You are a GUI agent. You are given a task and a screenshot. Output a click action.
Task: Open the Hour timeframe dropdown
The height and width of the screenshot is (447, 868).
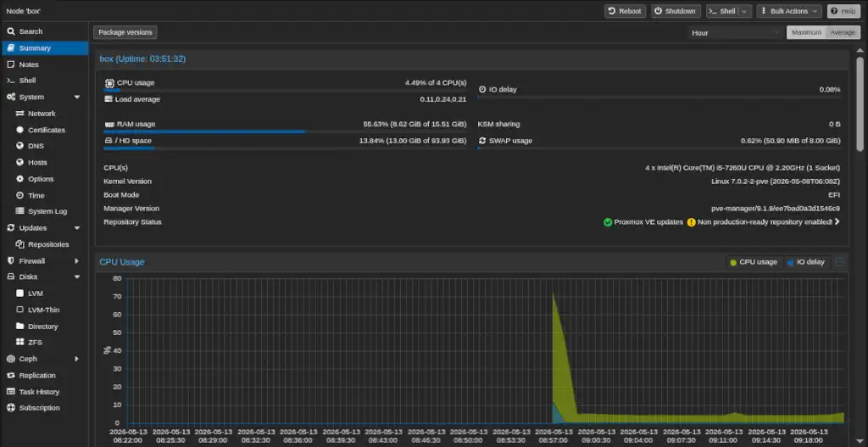735,33
